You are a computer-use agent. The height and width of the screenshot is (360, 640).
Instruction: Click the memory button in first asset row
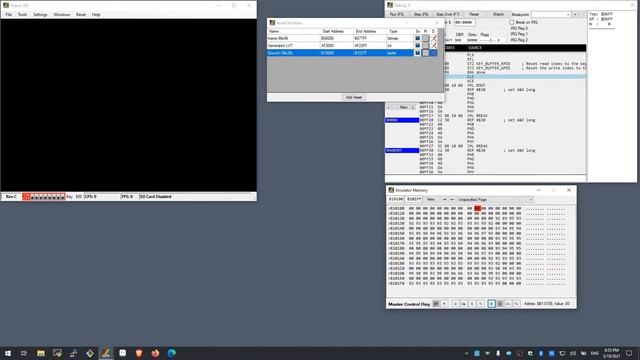click(425, 38)
